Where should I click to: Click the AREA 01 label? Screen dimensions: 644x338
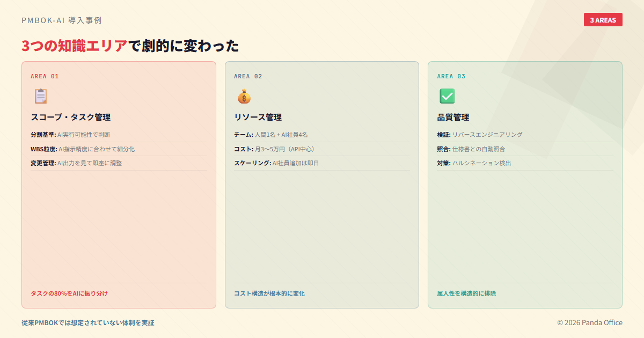[x=45, y=76]
